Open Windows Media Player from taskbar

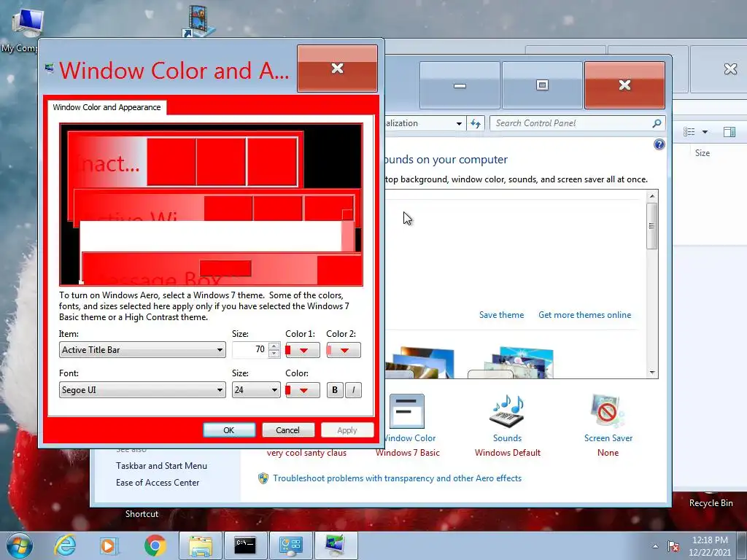coord(108,545)
